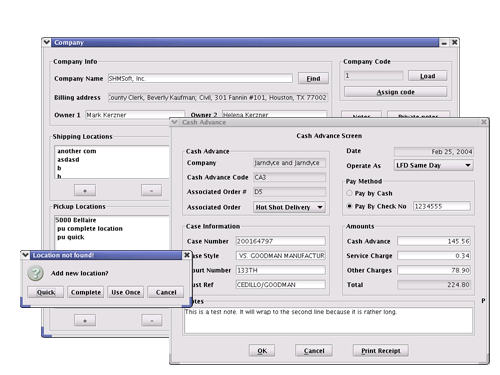Select 'pu quick' pickup entry

pyautogui.click(x=71, y=237)
